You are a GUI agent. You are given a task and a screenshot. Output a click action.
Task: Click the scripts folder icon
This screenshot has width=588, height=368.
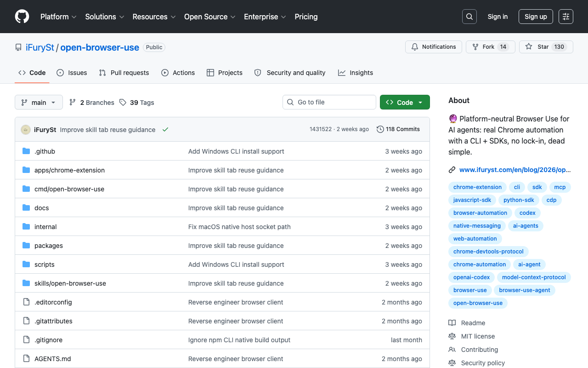coord(26,264)
